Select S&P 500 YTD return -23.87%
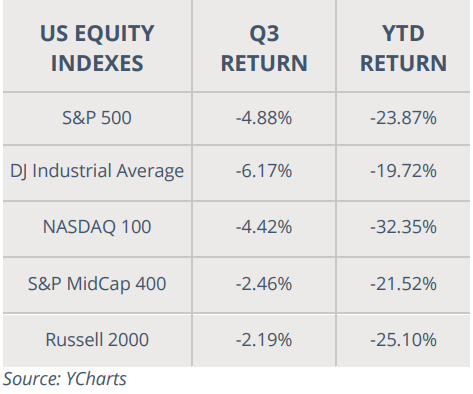 pyautogui.click(x=403, y=118)
